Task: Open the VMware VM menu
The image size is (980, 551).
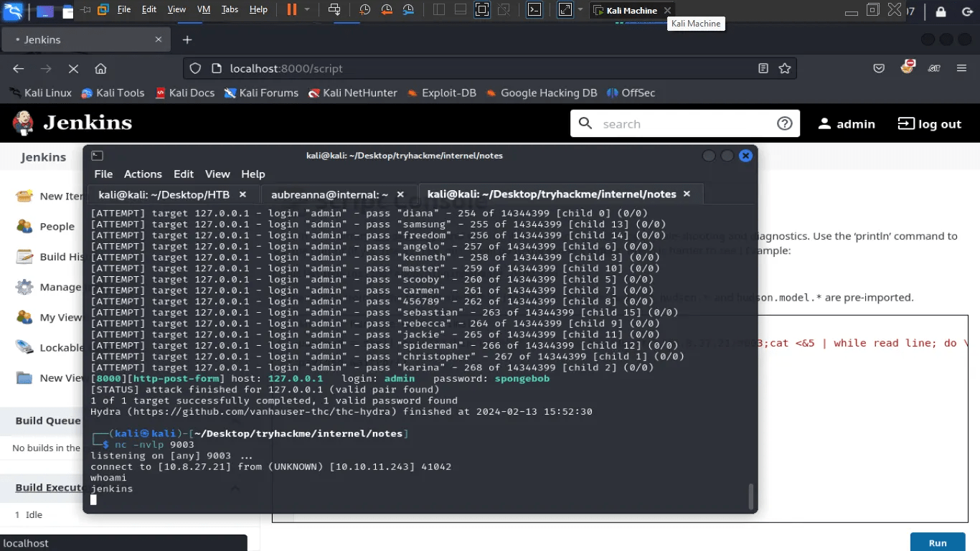Action: (x=203, y=9)
